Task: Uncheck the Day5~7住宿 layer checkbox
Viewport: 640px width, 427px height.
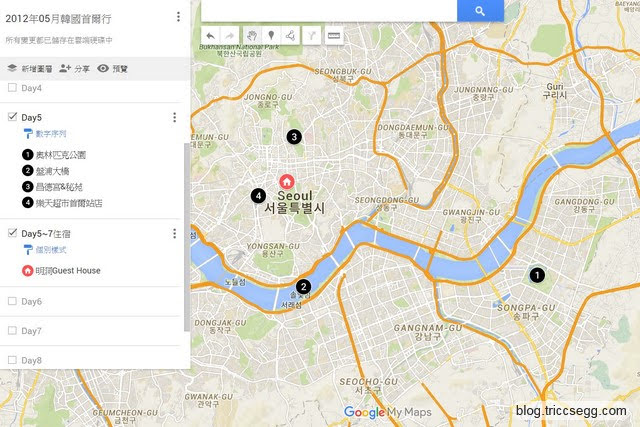Action: click(12, 233)
